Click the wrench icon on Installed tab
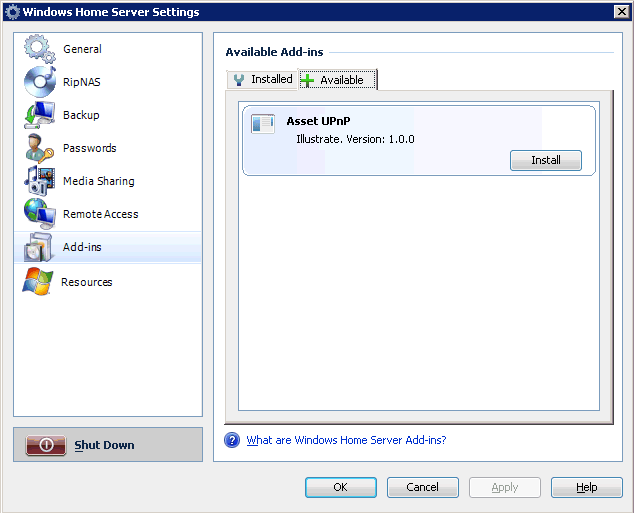 pos(239,80)
